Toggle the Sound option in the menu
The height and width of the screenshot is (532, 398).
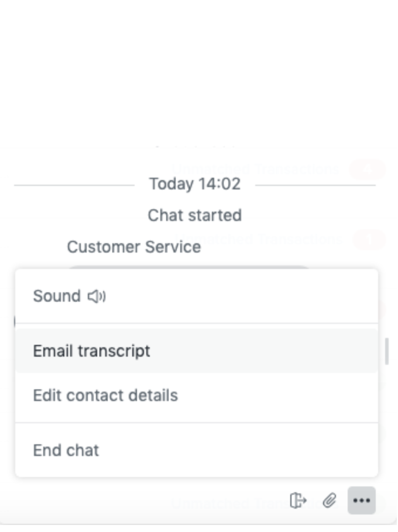197,296
